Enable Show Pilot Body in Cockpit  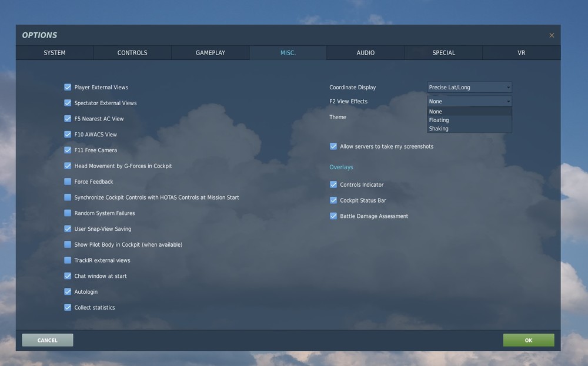[68, 244]
